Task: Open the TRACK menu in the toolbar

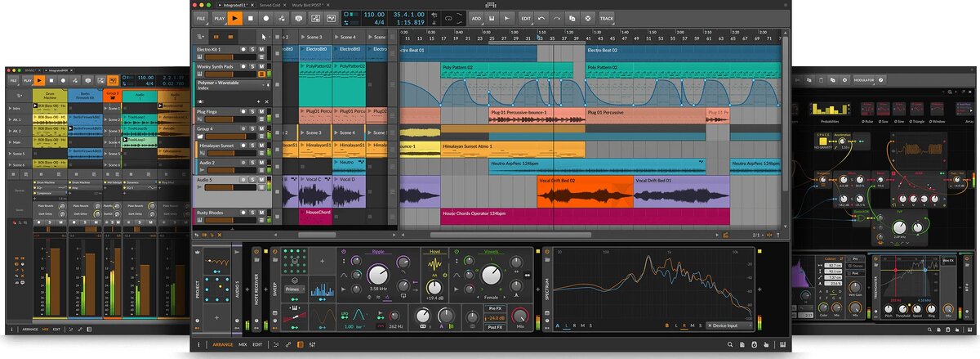Action: click(x=607, y=18)
